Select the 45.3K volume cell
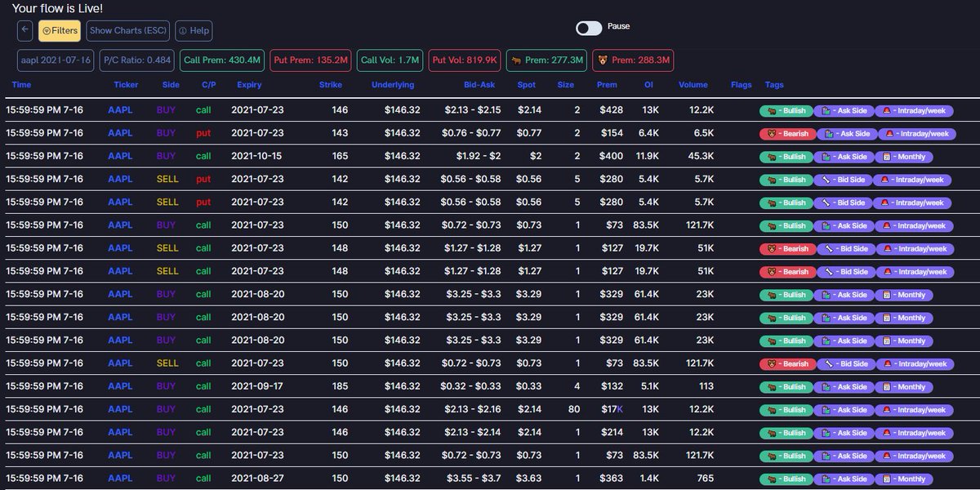The width and height of the screenshot is (980, 490). pos(701,156)
